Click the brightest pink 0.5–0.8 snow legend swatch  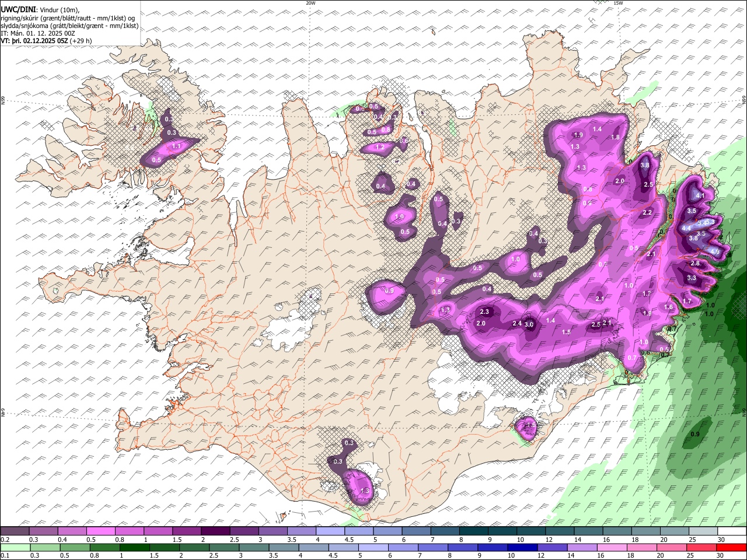[100, 531]
